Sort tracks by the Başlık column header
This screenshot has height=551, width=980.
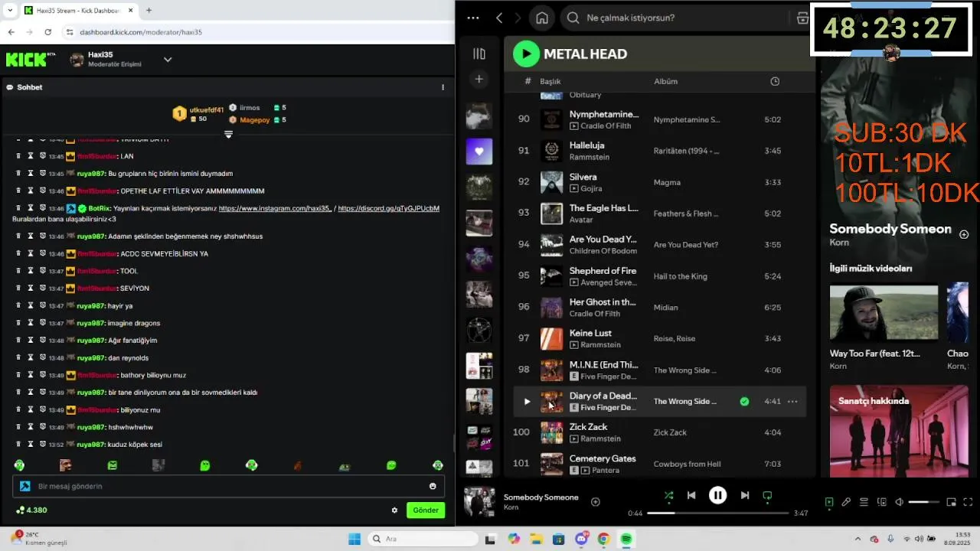pos(550,81)
